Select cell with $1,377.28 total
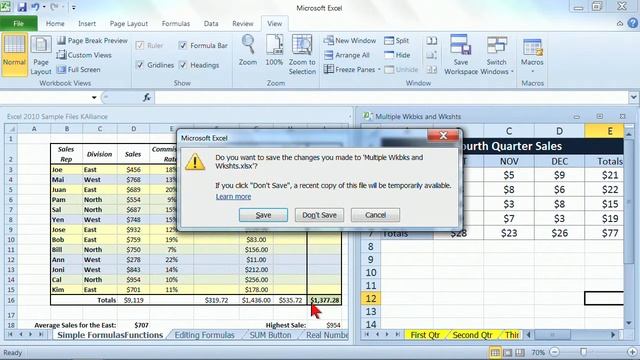640x360 pixels. [324, 300]
